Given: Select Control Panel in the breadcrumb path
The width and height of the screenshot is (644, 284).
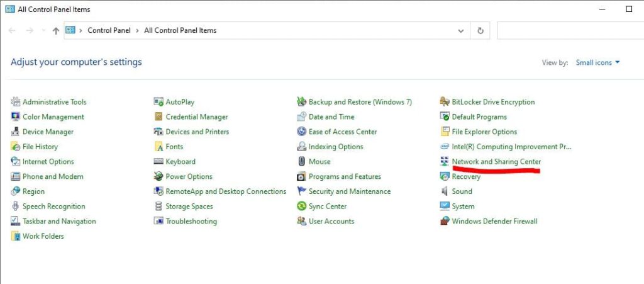Looking at the screenshot, I should (x=109, y=30).
